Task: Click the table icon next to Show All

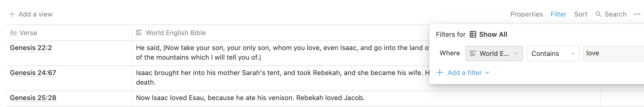Action: point(473,34)
